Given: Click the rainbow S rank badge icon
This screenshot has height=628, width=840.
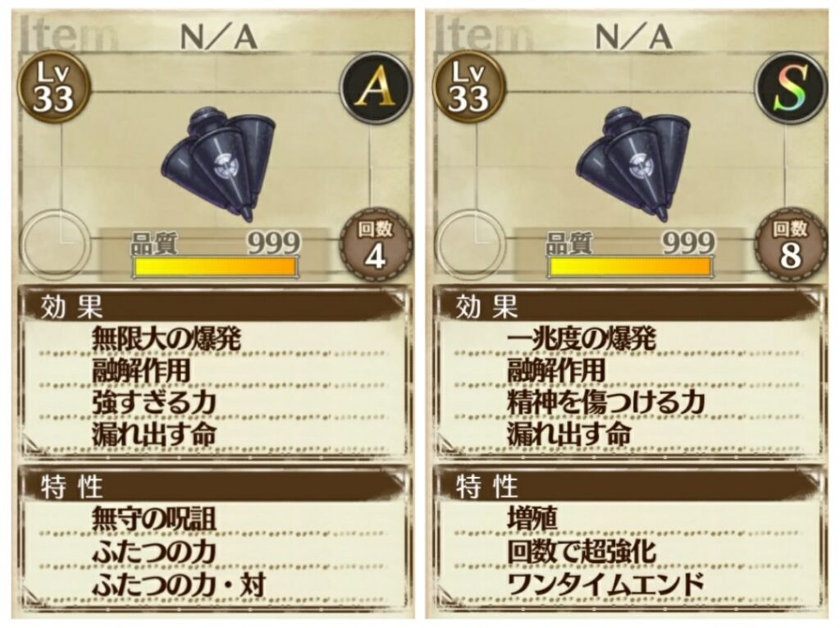Looking at the screenshot, I should pyautogui.click(x=791, y=87).
